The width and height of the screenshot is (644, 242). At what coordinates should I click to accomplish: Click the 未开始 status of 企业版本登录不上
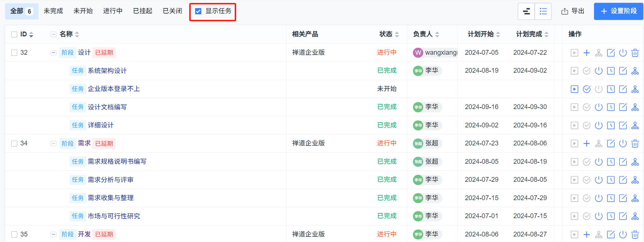[x=387, y=89]
